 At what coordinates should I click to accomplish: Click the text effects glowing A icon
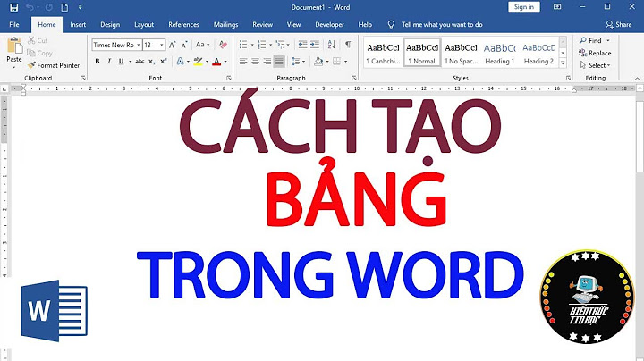point(180,62)
